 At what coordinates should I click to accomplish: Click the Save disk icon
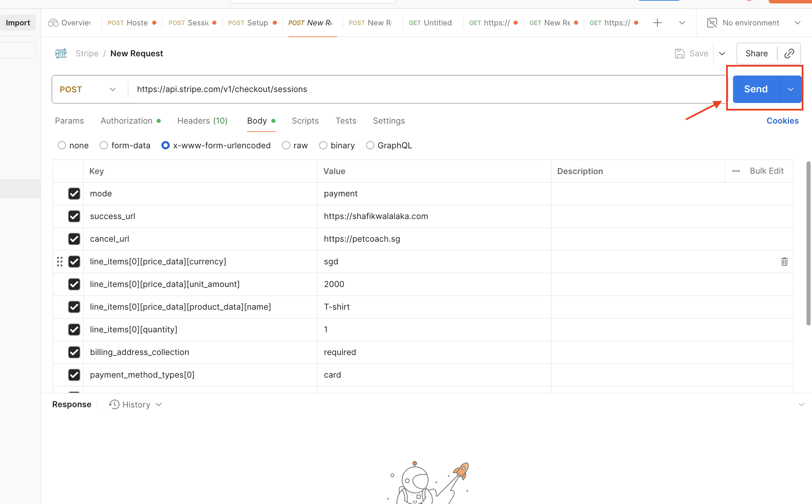[x=679, y=54]
